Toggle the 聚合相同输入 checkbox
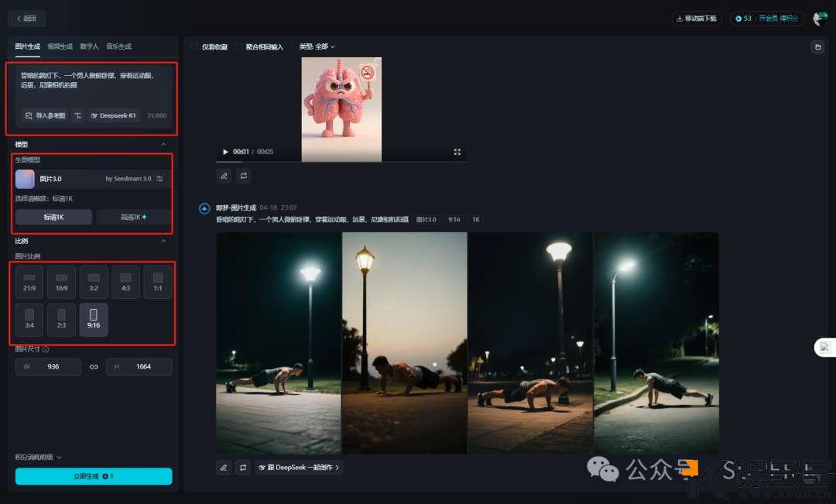Viewport: 836px width, 504px height. pyautogui.click(x=239, y=47)
